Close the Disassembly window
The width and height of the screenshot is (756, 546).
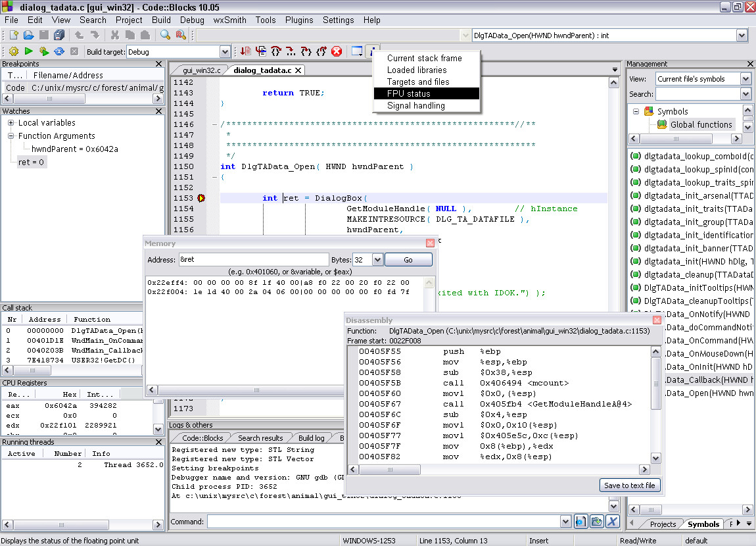click(657, 320)
